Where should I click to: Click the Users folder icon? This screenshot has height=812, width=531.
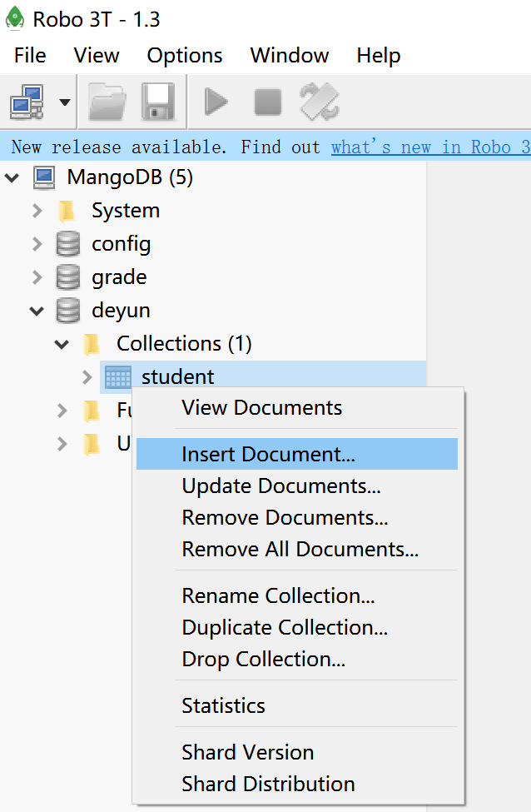92,444
